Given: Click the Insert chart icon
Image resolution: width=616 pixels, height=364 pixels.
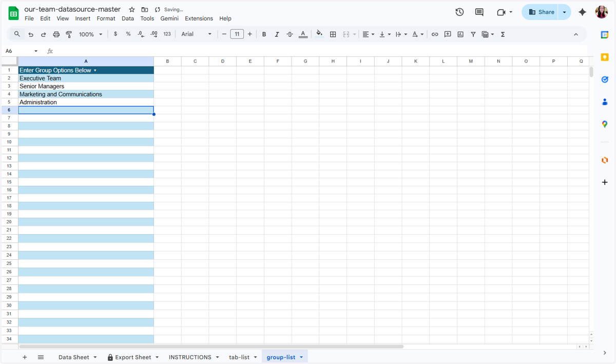Looking at the screenshot, I should tap(460, 34).
